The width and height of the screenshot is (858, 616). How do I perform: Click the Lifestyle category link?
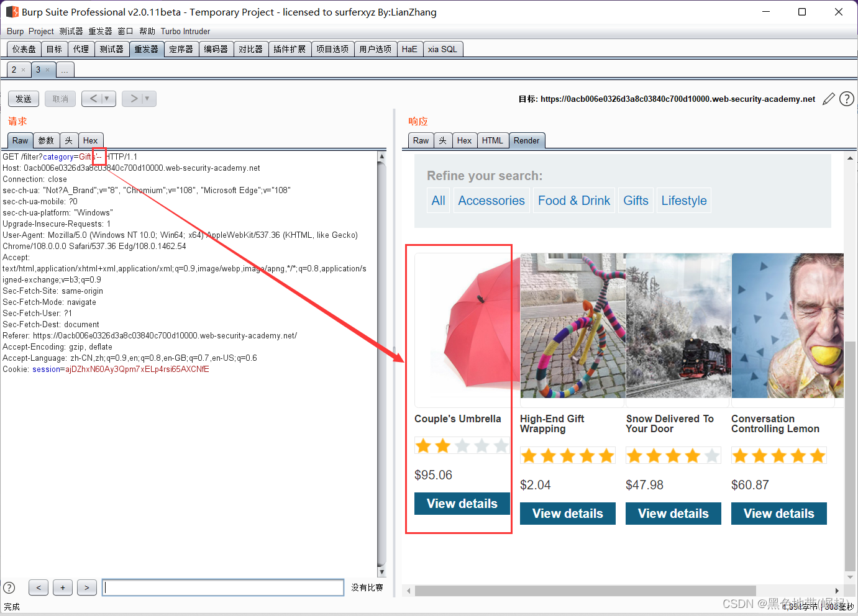click(x=684, y=201)
